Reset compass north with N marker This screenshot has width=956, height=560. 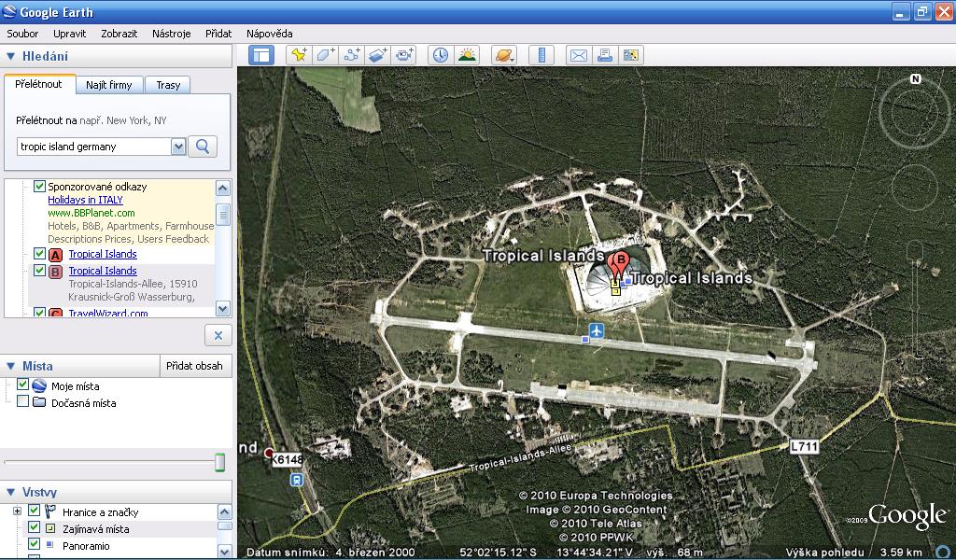915,79
